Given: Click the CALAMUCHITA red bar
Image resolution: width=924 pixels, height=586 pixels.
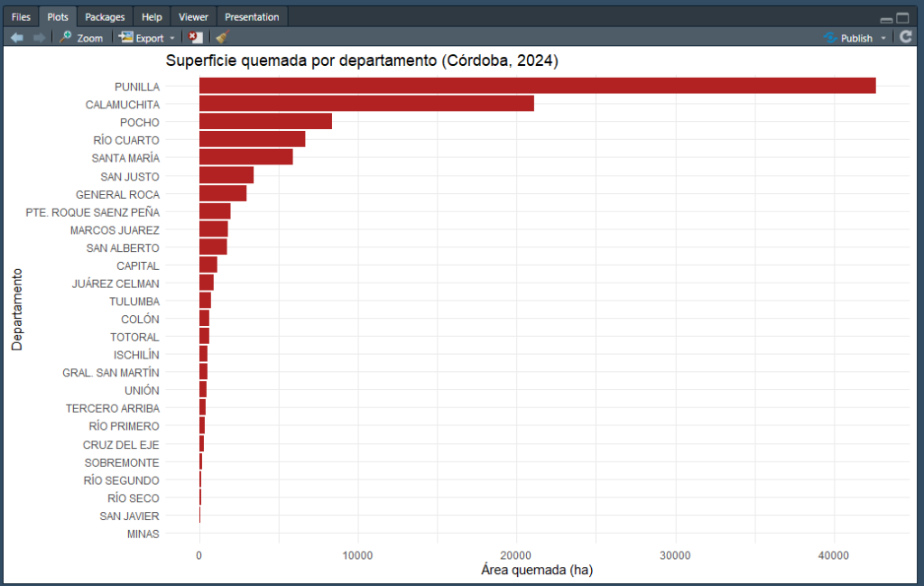Looking at the screenshot, I should coord(366,104).
